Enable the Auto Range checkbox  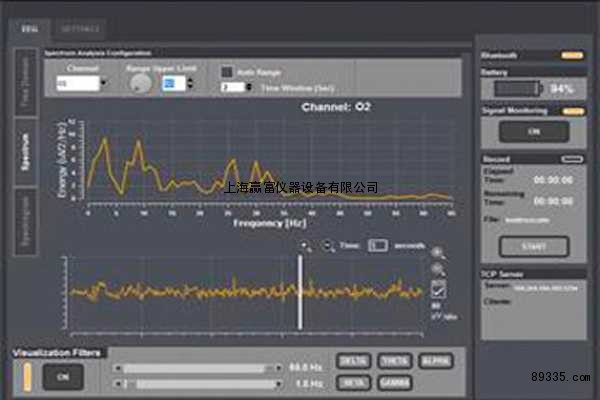228,72
